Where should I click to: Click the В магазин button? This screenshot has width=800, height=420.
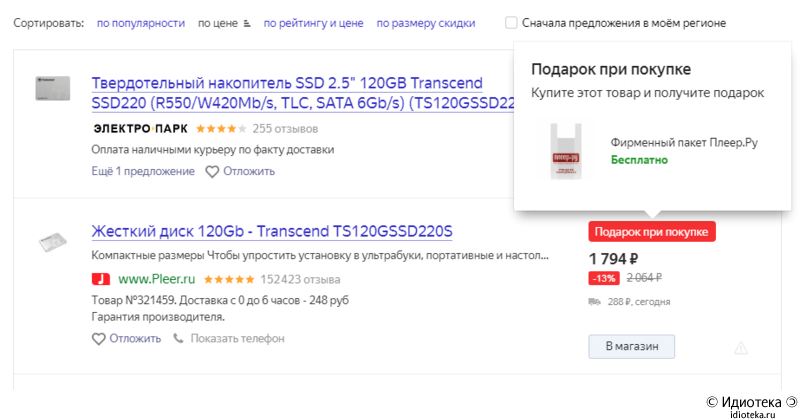point(632,347)
